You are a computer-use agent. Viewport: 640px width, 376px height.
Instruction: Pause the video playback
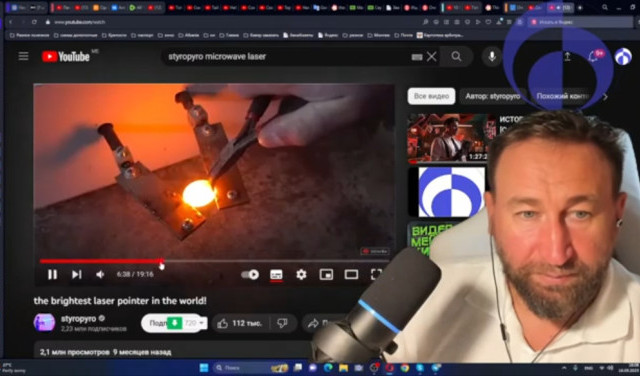pyautogui.click(x=52, y=274)
